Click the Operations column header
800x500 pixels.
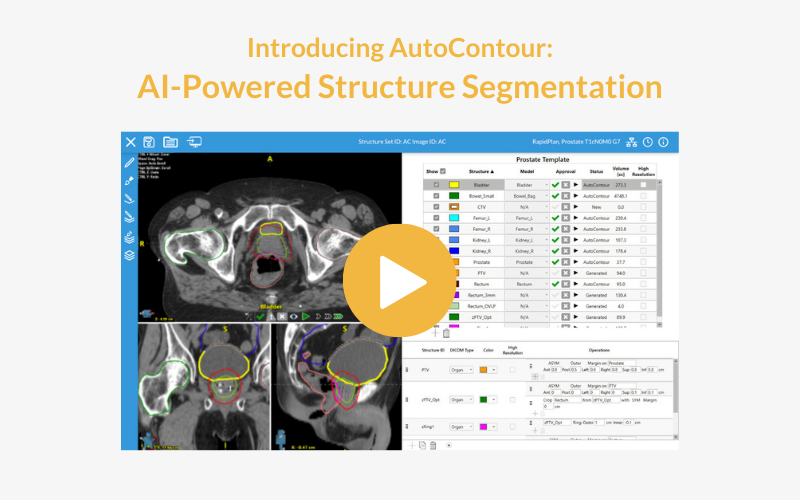coord(599,351)
